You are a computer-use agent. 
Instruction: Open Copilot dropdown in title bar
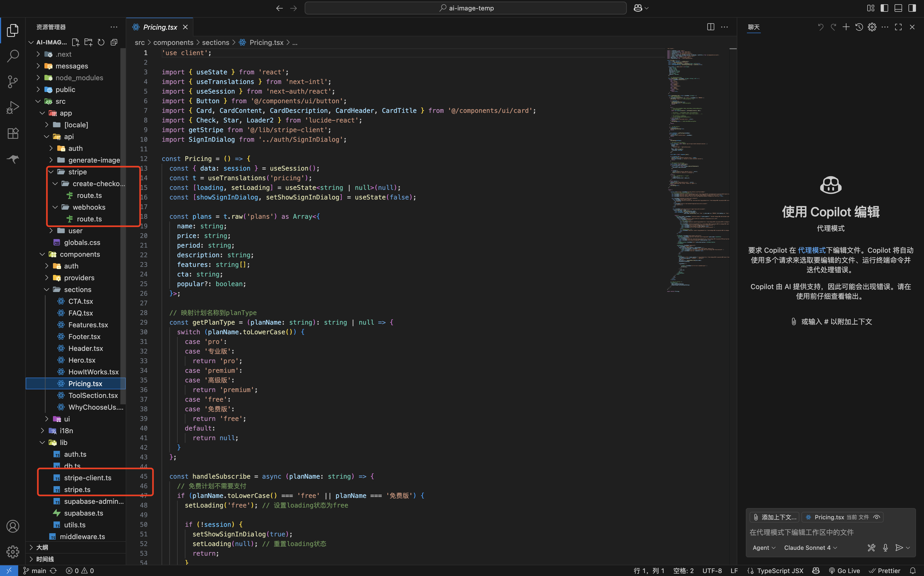pyautogui.click(x=641, y=8)
